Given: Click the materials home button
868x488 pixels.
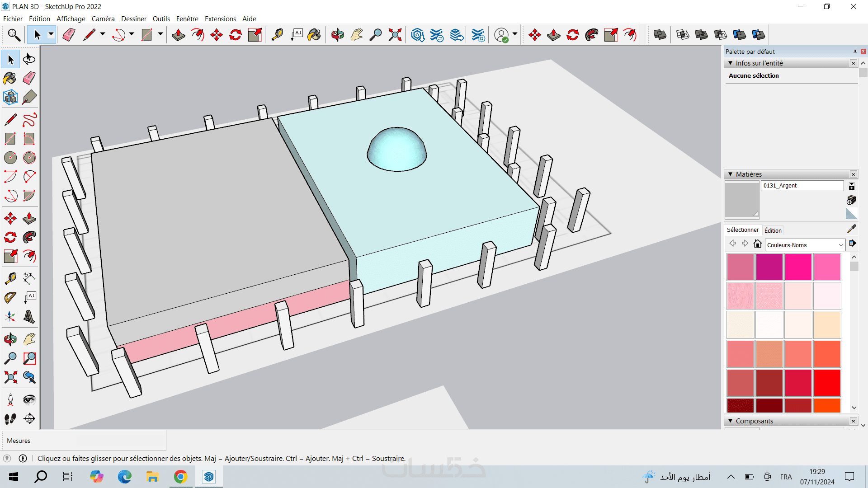Looking at the screenshot, I should [758, 244].
